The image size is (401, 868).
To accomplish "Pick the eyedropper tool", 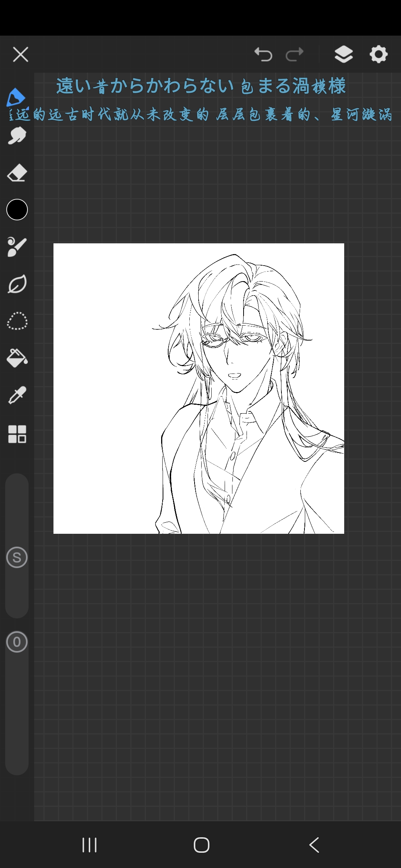I will pos(17,395).
